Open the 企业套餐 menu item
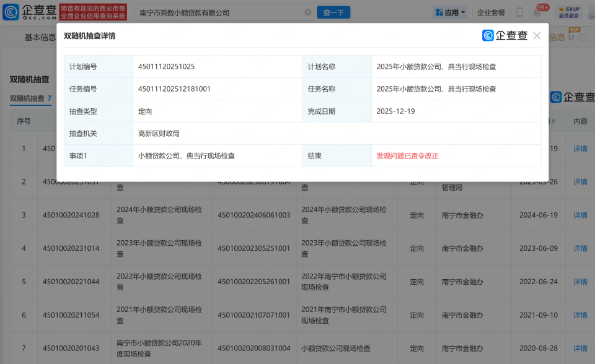This screenshot has height=364, width=595. [x=490, y=12]
